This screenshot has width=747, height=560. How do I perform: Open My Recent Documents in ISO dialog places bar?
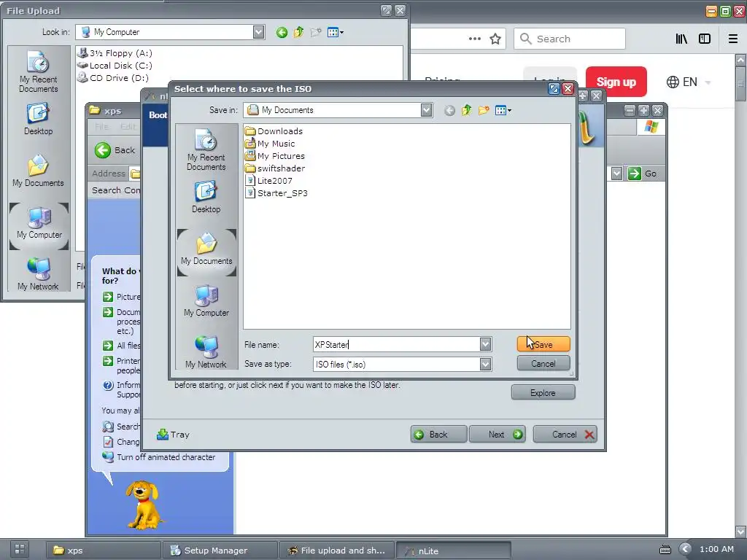pyautogui.click(x=206, y=150)
